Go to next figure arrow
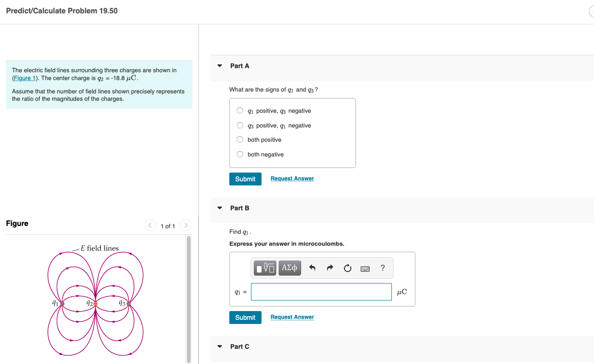This screenshot has width=594, height=364. pos(186,225)
